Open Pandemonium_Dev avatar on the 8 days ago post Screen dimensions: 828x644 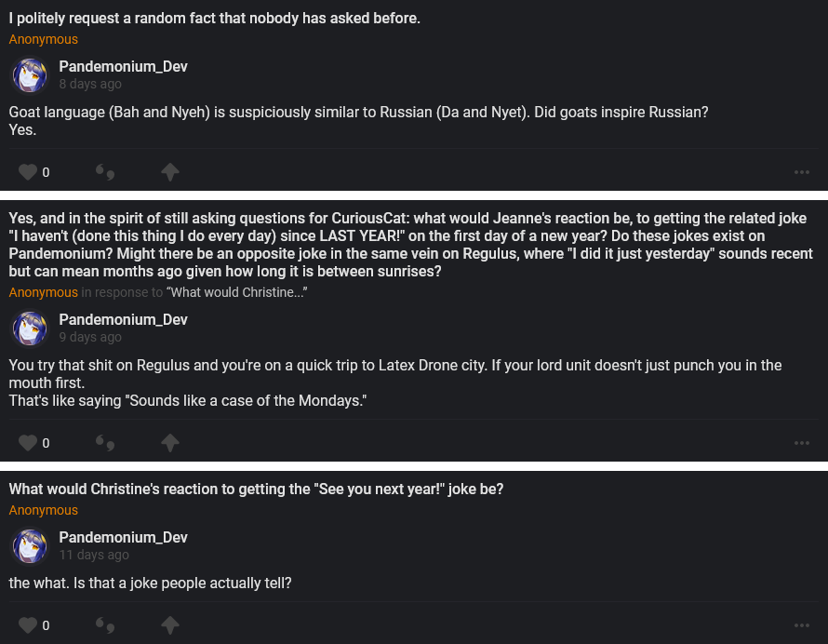click(30, 75)
